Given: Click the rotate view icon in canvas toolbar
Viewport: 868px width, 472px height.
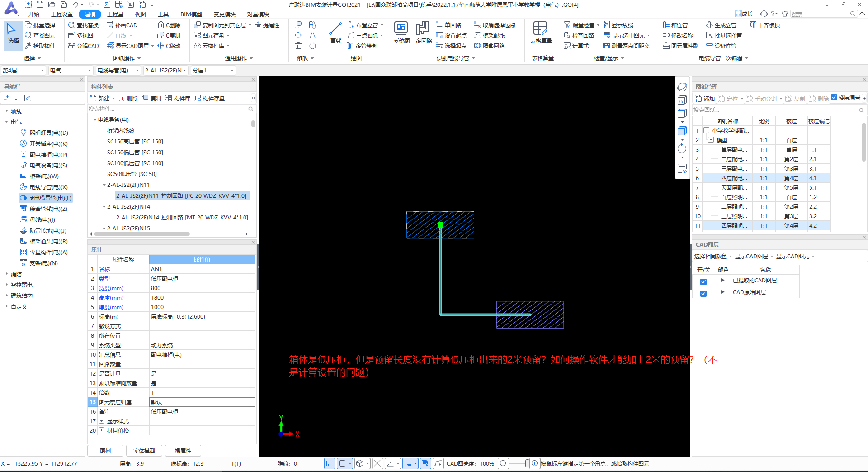Looking at the screenshot, I should [682, 148].
